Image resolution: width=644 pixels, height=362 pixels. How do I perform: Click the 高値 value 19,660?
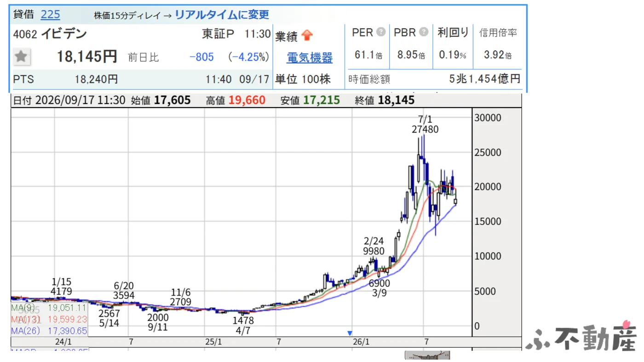tap(247, 100)
